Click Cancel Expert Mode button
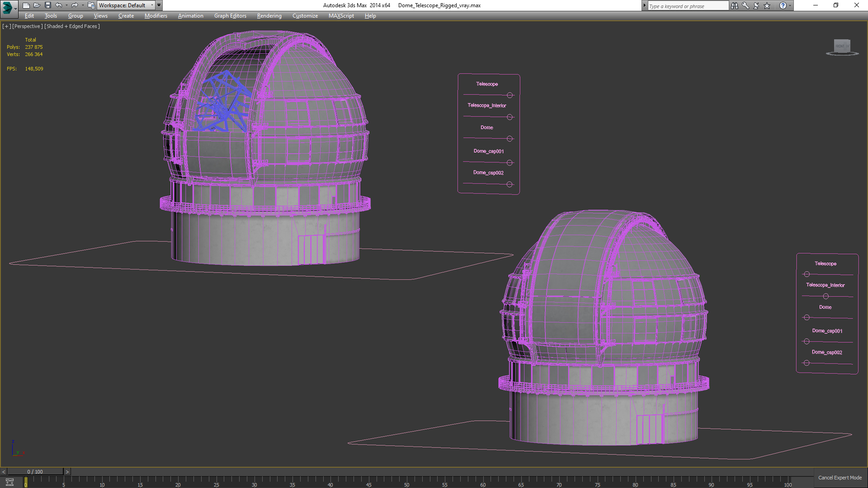The height and width of the screenshot is (488, 868). [840, 478]
